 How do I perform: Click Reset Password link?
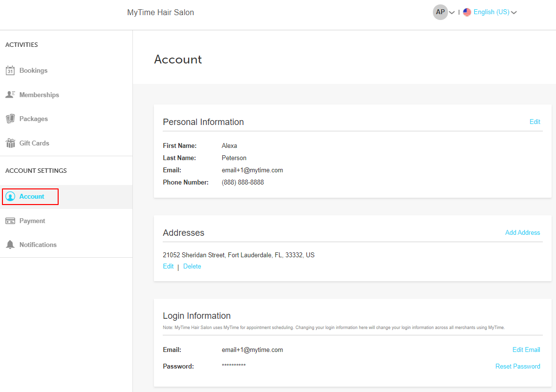[x=518, y=366]
